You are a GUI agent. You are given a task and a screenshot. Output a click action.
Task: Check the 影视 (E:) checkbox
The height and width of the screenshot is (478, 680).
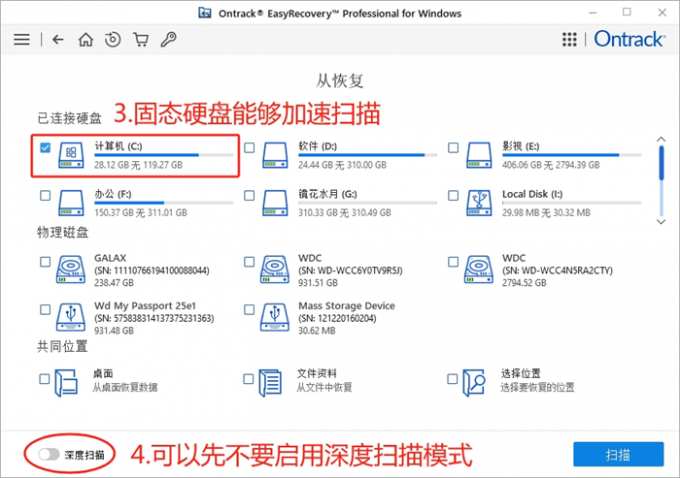pyautogui.click(x=453, y=148)
